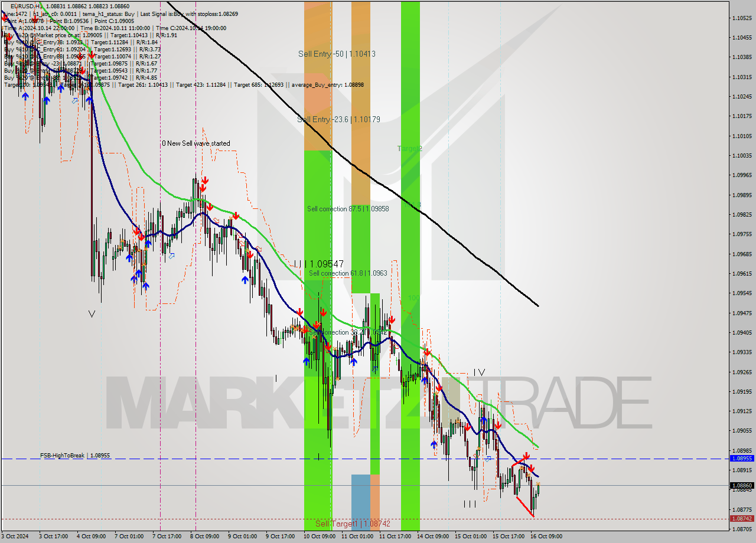Click the 'Target 685: 1.12693' text
Viewport: 756px width, 543px height.
(x=259, y=85)
